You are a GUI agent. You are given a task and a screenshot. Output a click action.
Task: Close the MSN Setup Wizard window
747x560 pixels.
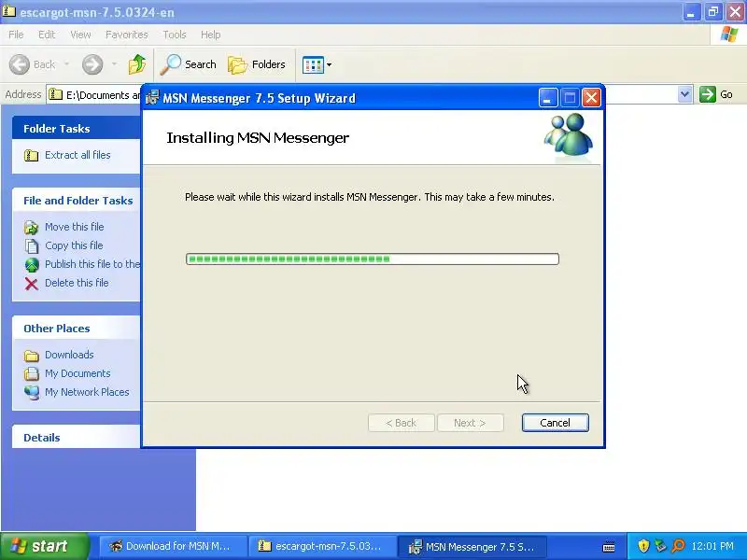pos(591,98)
